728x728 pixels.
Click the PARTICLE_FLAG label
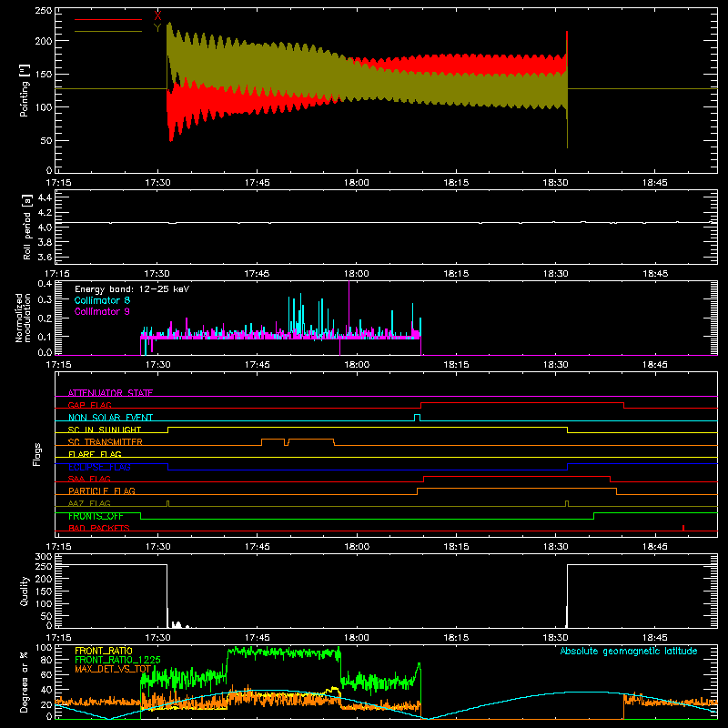click(x=102, y=491)
